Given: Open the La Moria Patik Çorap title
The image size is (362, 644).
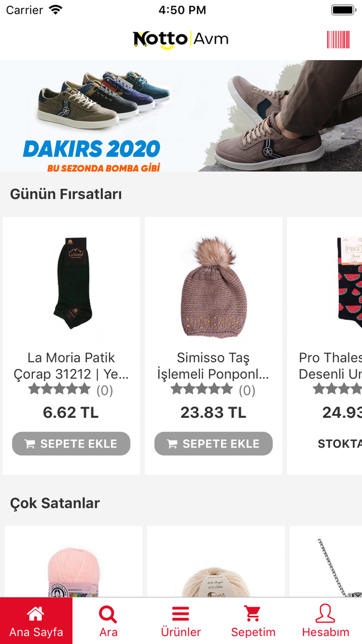Looking at the screenshot, I should click(71, 366).
